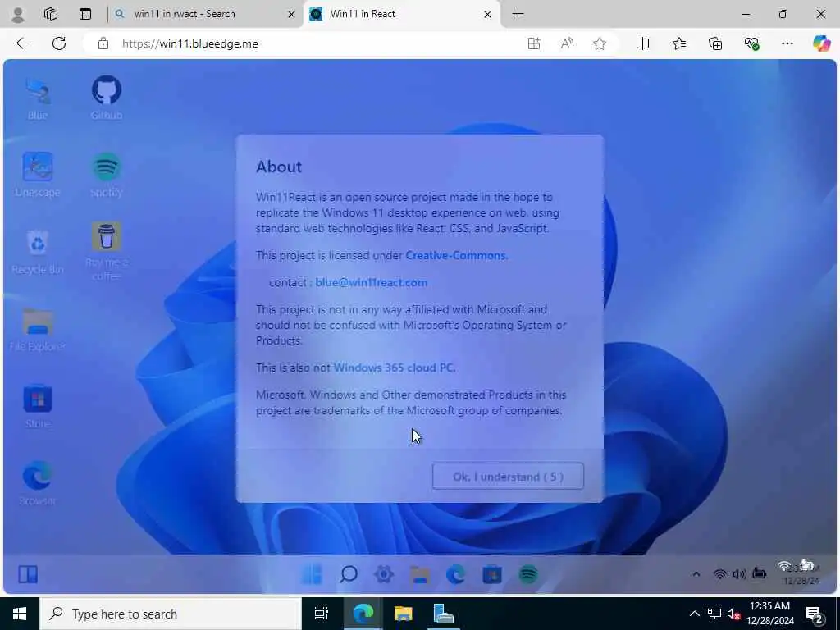Open the Creative-Commons license link

(x=456, y=256)
